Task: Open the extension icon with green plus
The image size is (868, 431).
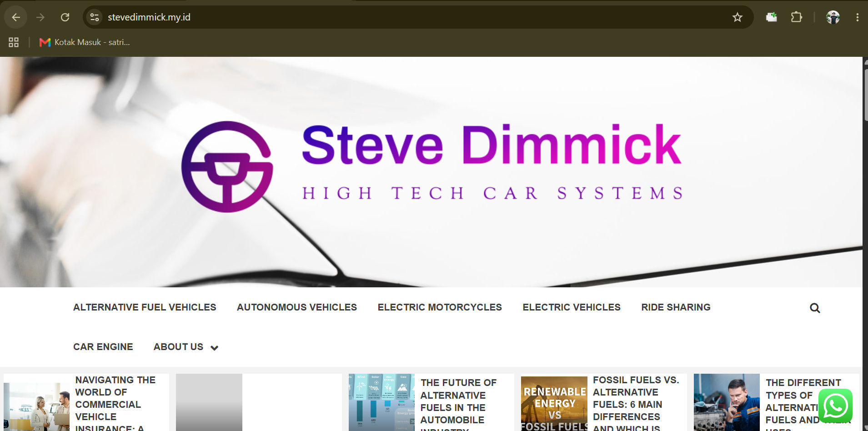Action: (772, 17)
